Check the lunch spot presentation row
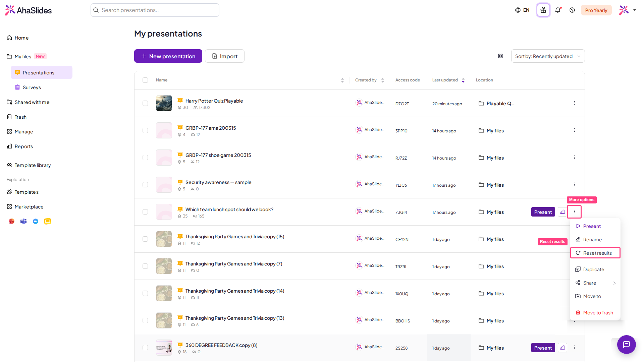644x362 pixels. tap(145, 212)
